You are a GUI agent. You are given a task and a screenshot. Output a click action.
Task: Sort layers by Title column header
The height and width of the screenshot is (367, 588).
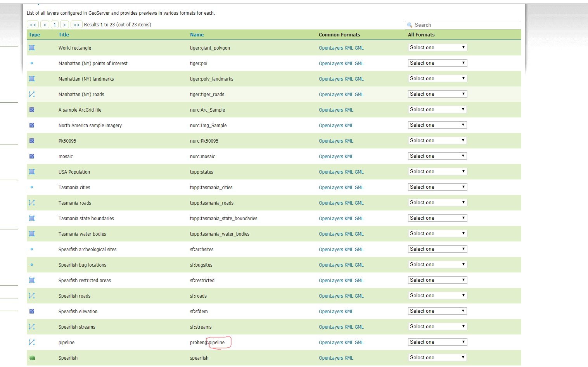[64, 35]
